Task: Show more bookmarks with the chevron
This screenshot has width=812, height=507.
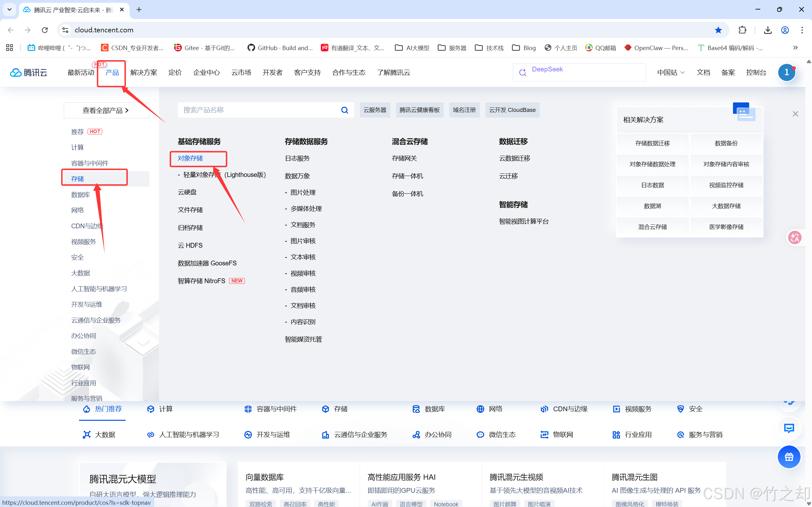Action: [x=795, y=48]
